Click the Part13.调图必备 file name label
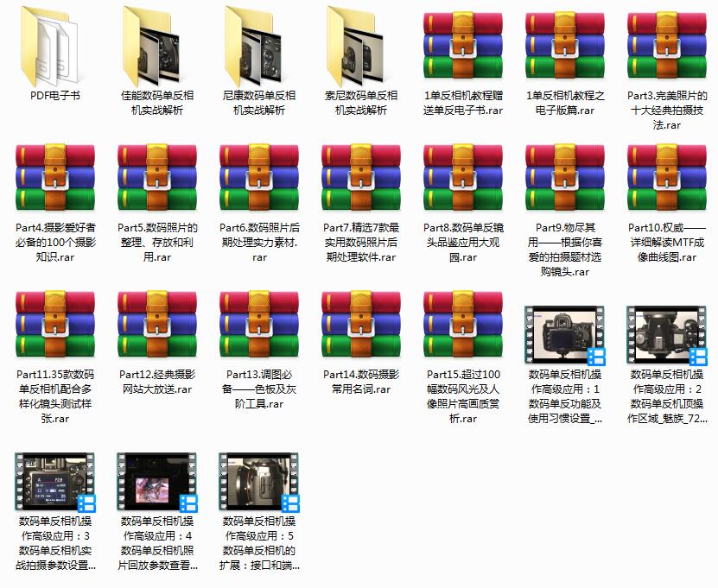 259,389
